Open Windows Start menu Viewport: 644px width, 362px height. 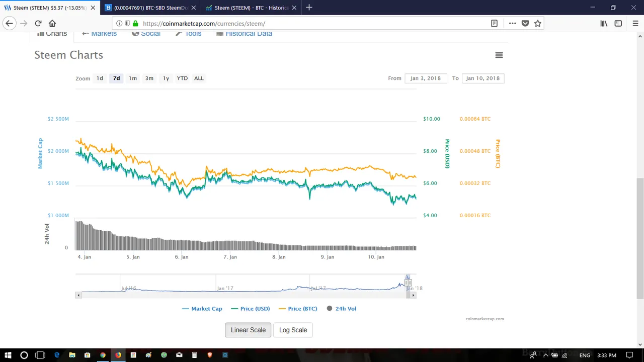coord(8,355)
